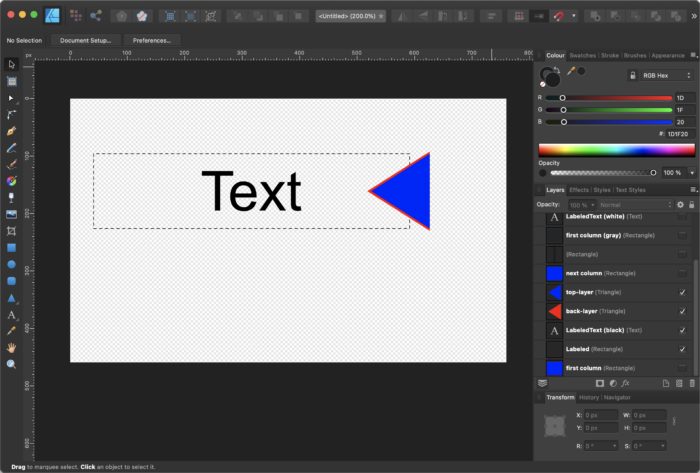Toggle the Layers panel lock icon
The image size is (700, 473).
tap(692, 205)
